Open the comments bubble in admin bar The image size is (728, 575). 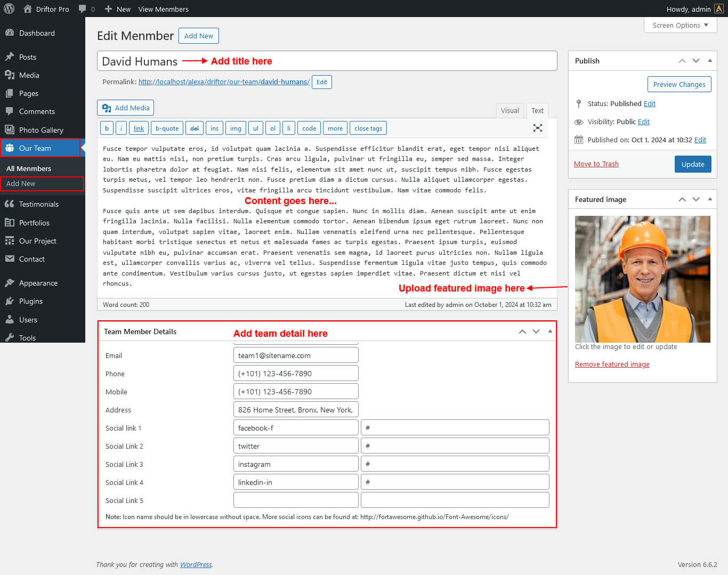click(82, 9)
